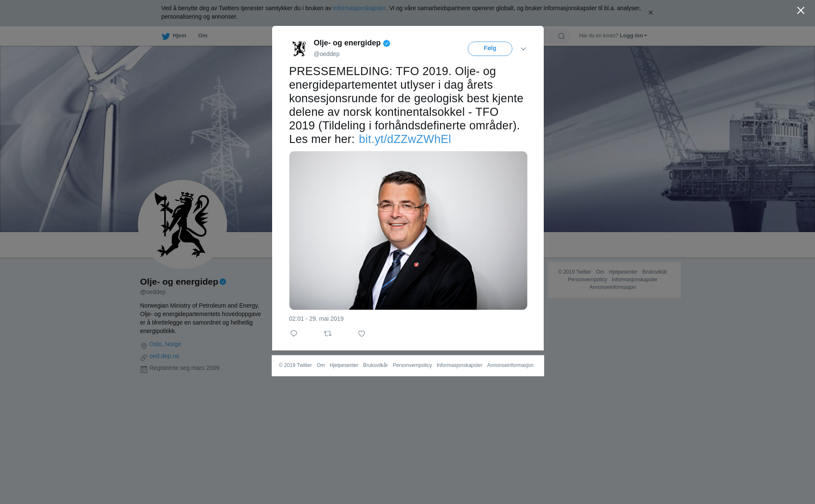The height and width of the screenshot is (504, 815).
Task: Open the tweet timestamp 29. mai 2019
Action: pos(316,319)
